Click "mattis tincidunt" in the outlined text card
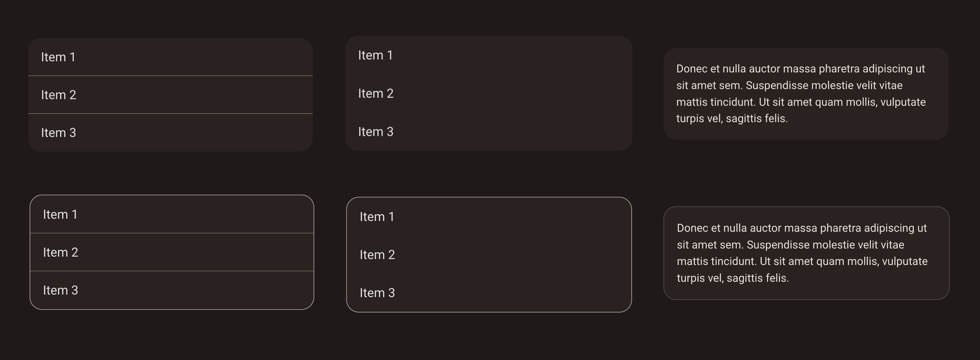The width and height of the screenshot is (980, 360). (x=717, y=261)
